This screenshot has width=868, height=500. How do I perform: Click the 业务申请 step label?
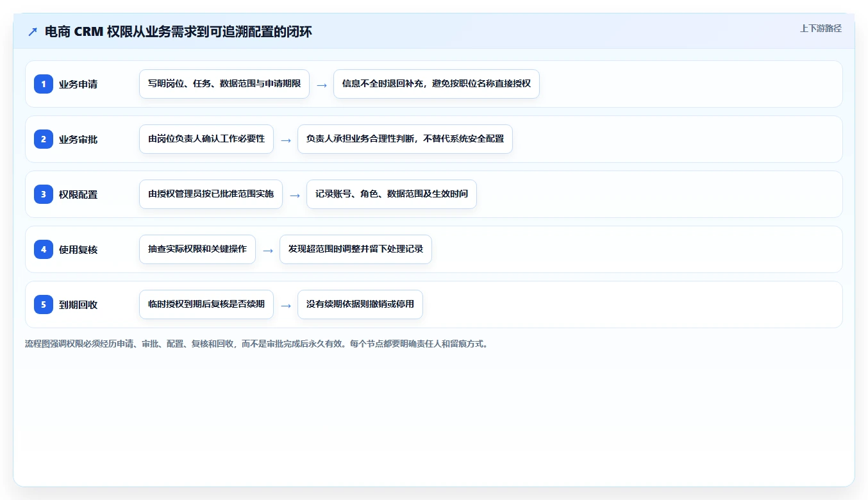click(78, 84)
